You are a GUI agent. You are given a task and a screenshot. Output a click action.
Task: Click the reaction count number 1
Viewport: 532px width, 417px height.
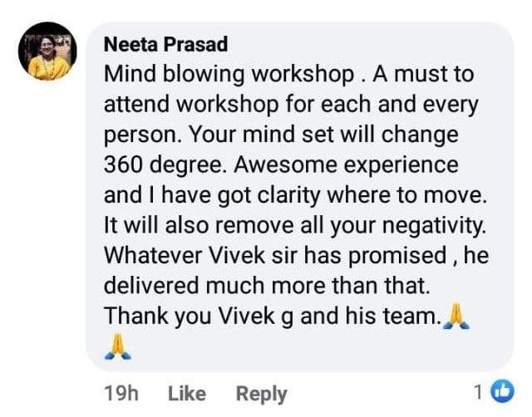(478, 392)
